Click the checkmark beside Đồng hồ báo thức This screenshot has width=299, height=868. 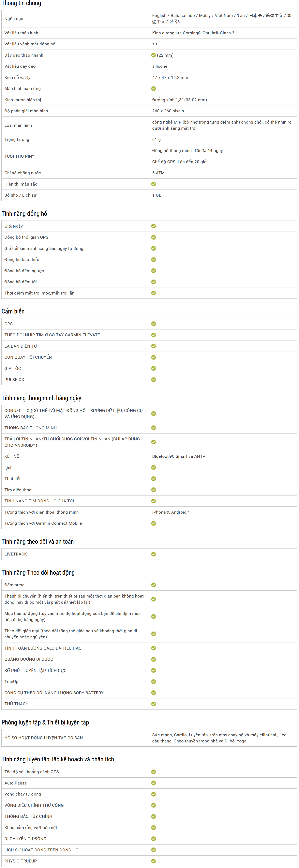(x=154, y=259)
